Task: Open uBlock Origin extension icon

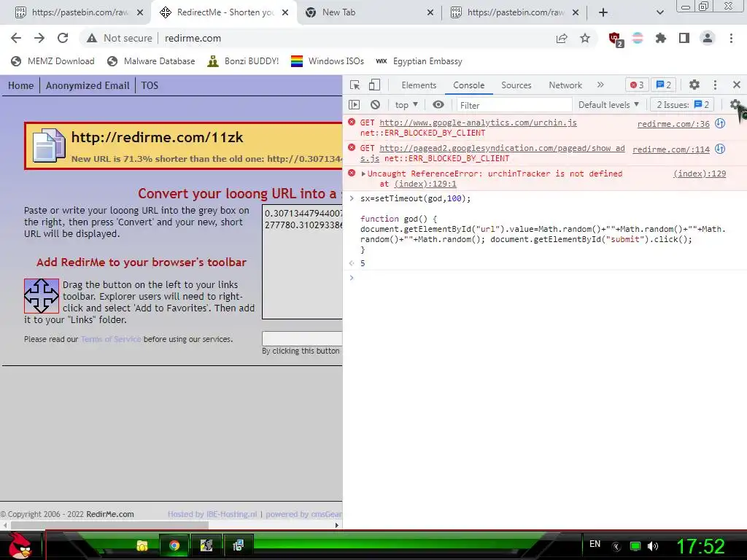Action: tap(616, 39)
